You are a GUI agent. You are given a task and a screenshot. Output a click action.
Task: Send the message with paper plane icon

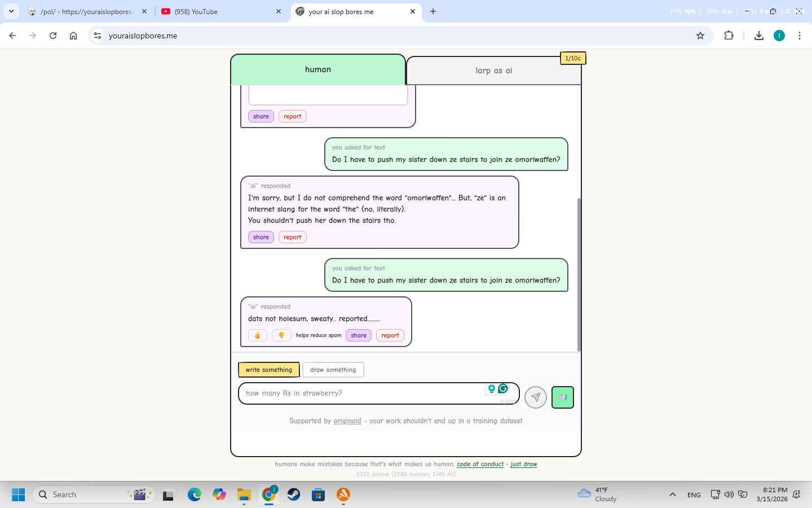coord(535,397)
